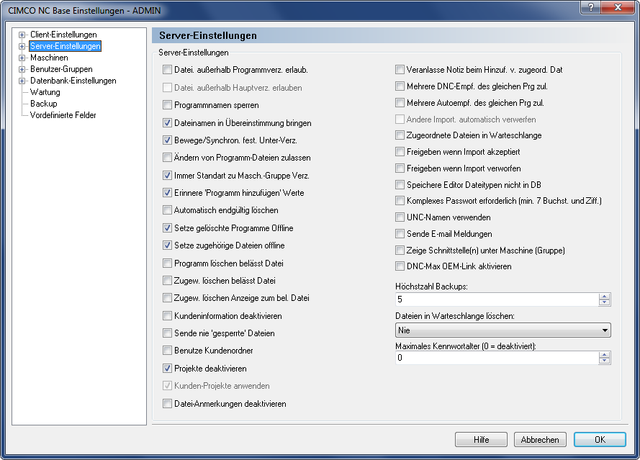
Task: Check Freigeben wenn Import akzeptiert
Action: [x=400, y=152]
